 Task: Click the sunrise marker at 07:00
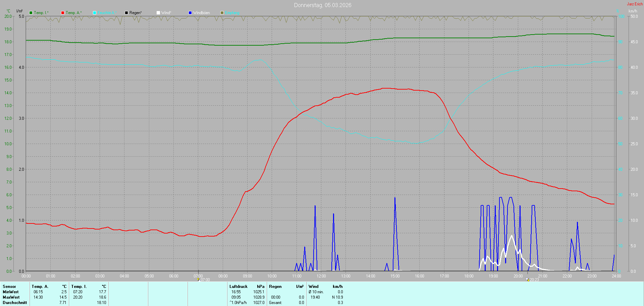coord(198,279)
